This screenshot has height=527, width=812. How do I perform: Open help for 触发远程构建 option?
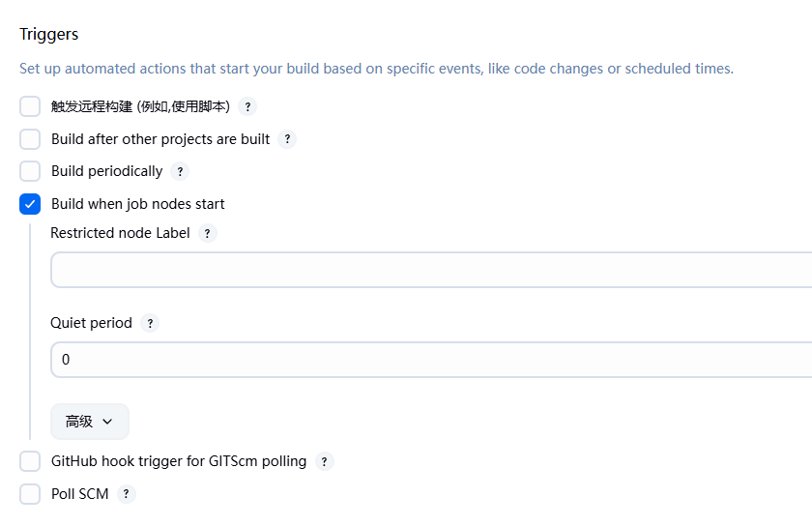pos(247,107)
